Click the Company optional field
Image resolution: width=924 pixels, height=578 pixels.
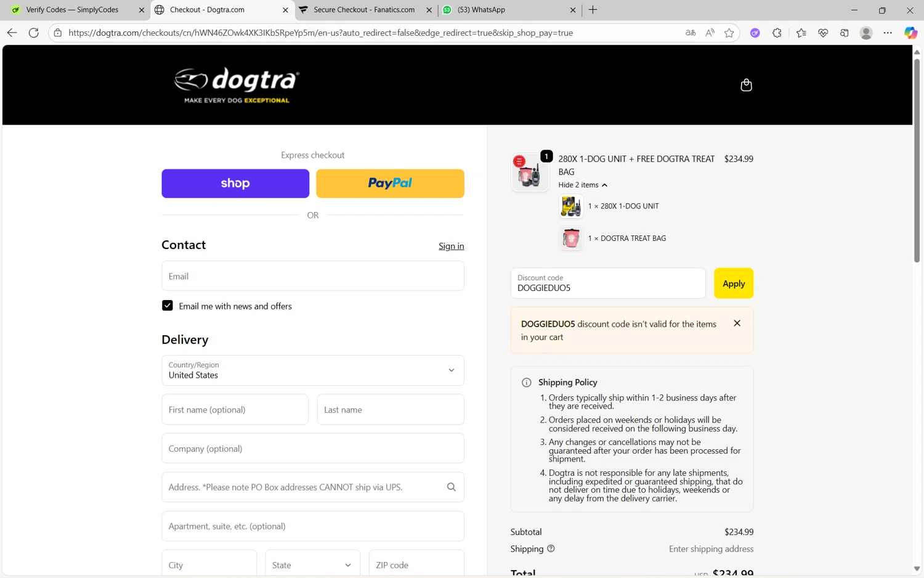[x=312, y=448]
